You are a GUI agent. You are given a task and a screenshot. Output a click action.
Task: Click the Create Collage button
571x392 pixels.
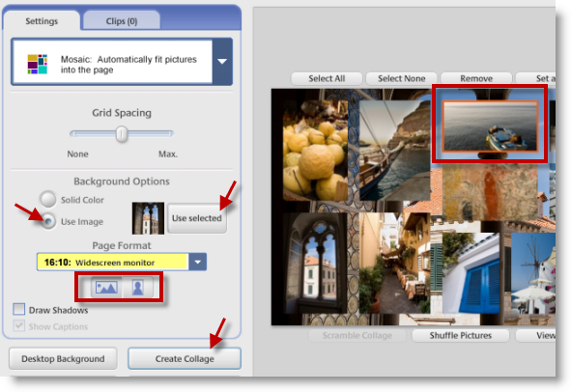185,358
